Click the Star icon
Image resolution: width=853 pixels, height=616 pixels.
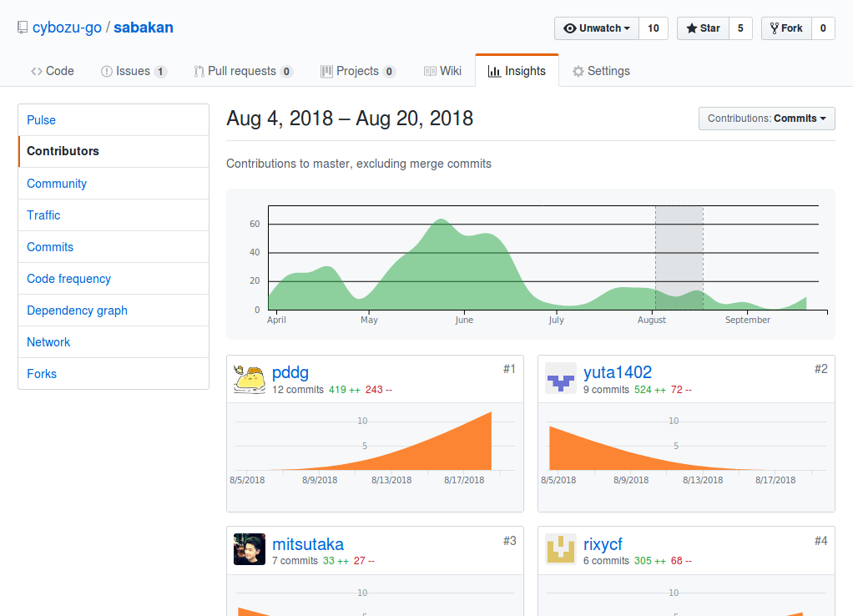(x=691, y=28)
